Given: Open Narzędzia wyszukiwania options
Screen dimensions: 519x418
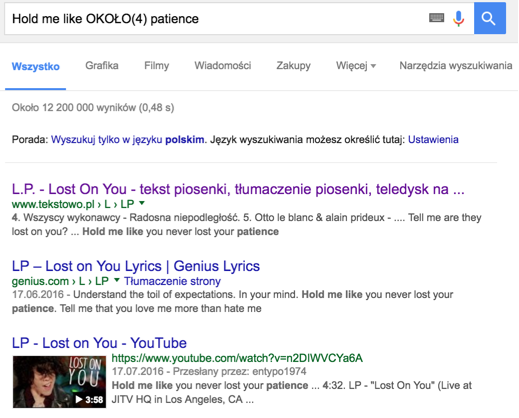Looking at the screenshot, I should pos(456,66).
